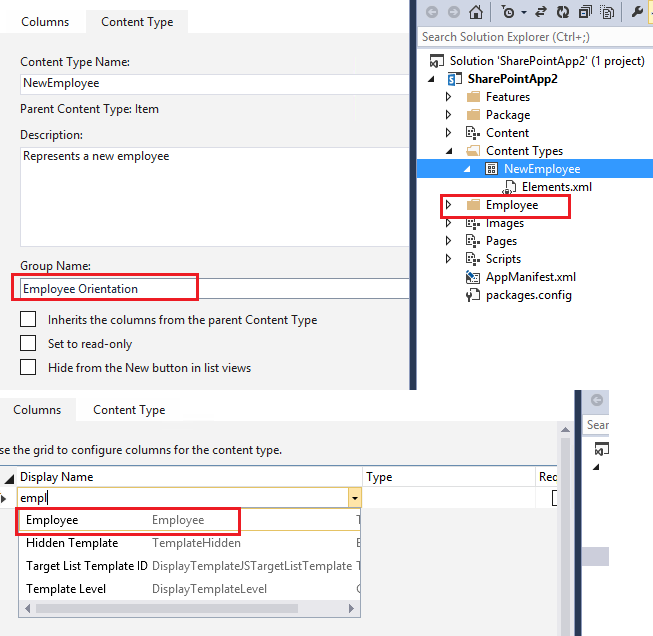Toggle Inherits the columns from parent checkbox
653x636 pixels.
click(28, 319)
